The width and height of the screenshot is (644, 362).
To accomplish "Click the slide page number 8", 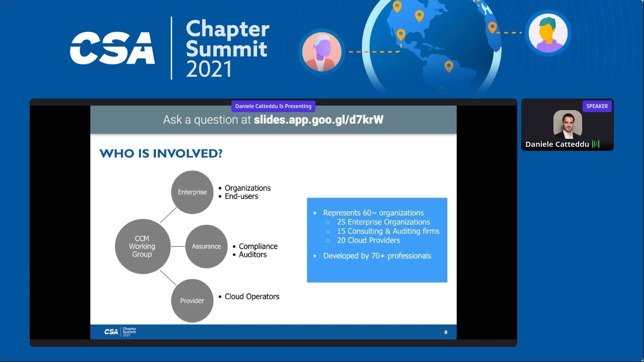I will (x=446, y=332).
